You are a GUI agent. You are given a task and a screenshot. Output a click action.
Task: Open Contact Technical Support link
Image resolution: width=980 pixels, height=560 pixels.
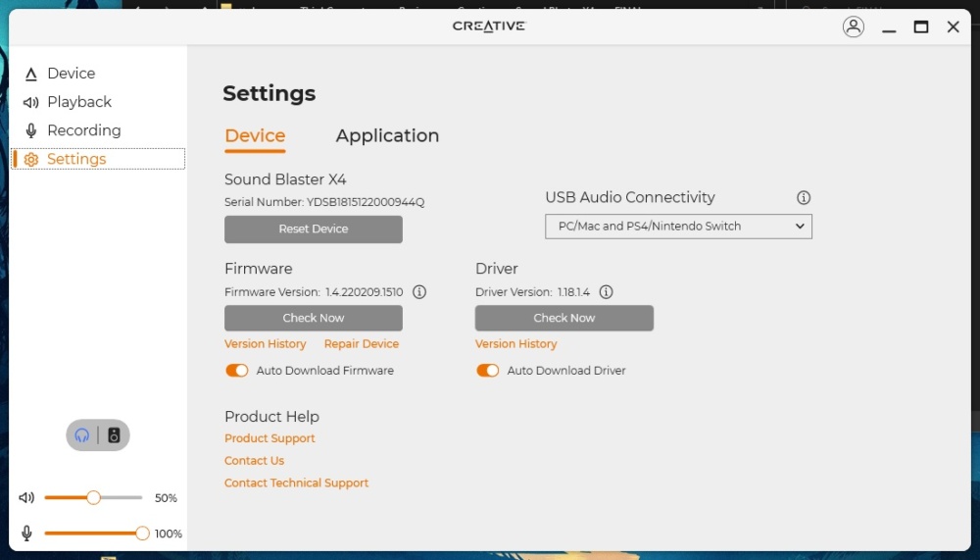[x=296, y=484]
